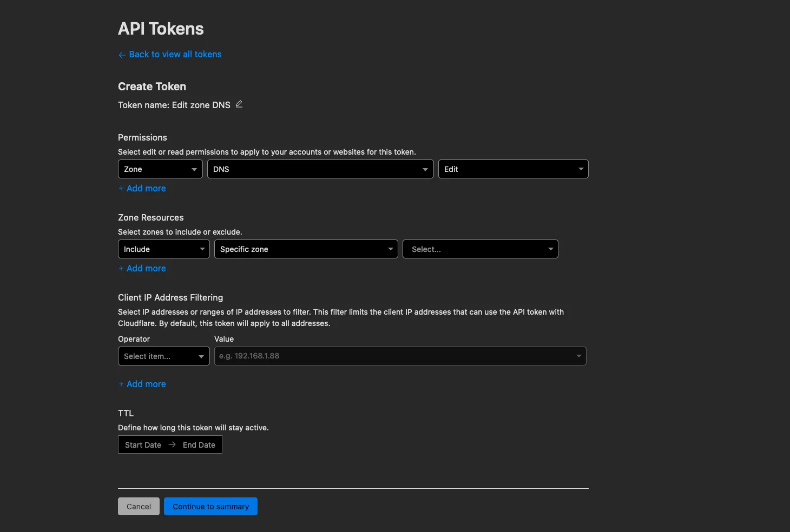
Task: Click the IP address Value input field
Action: click(x=400, y=356)
